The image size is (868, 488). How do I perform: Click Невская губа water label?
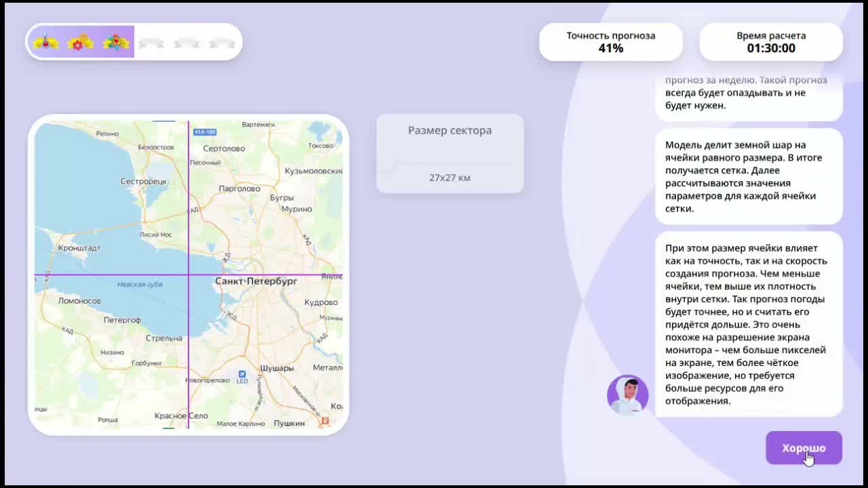coord(140,285)
